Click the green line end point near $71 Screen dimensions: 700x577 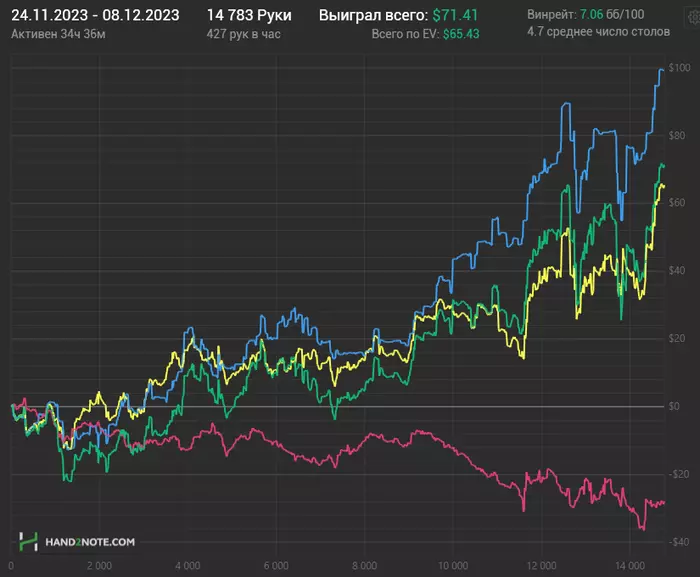[664, 166]
